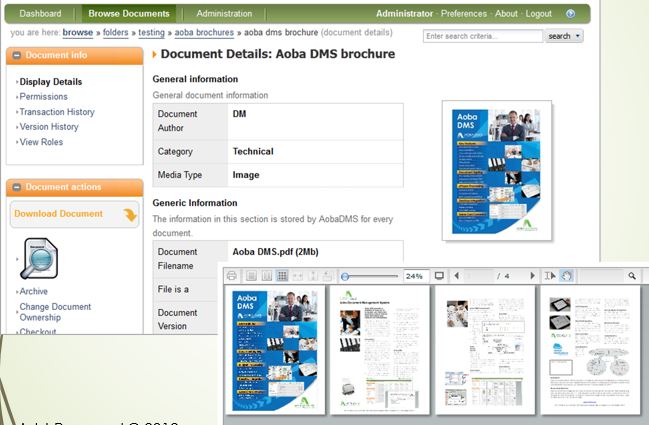Image resolution: width=649 pixels, height=425 pixels.
Task: Select two-page view mode icon
Action: coord(267,276)
